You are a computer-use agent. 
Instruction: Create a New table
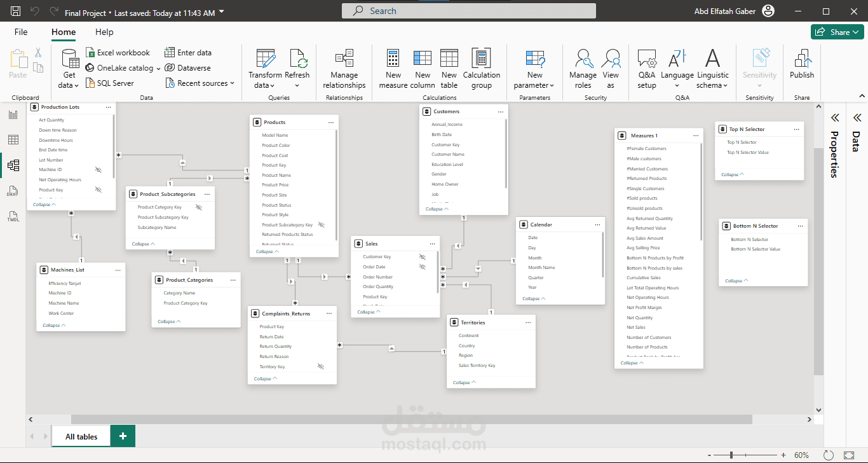click(x=449, y=69)
